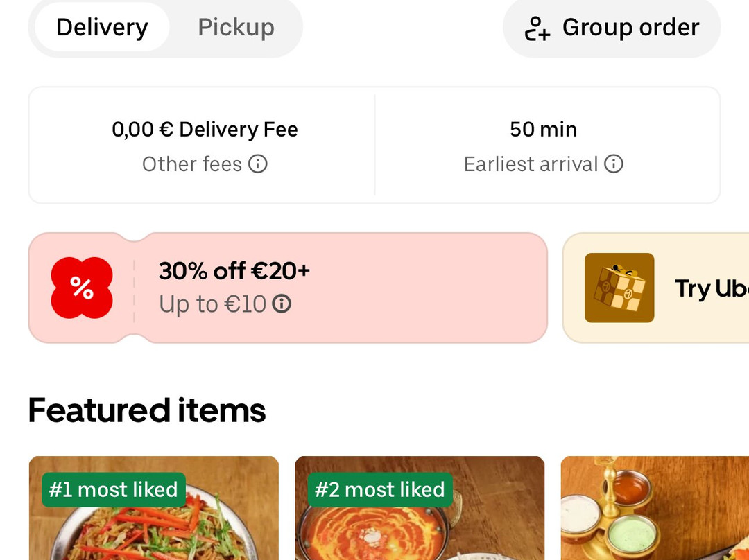Tap the #1 most liked badge
The width and height of the screenshot is (749, 560).
(114, 489)
